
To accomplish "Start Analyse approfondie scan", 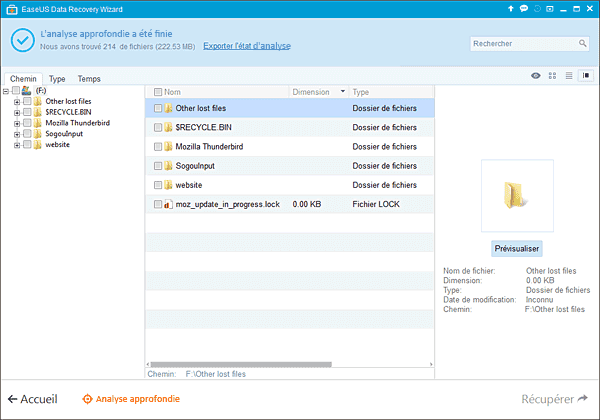I will 131,399.
